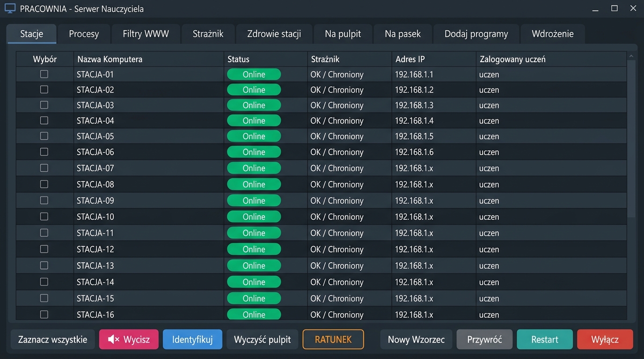Click the Online status badge for STACJA-05

[254, 136]
